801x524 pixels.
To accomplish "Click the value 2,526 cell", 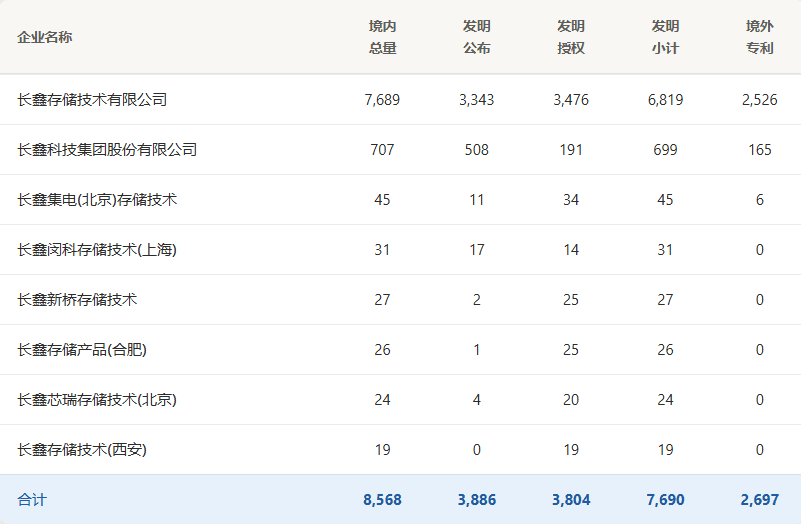I will tap(760, 100).
